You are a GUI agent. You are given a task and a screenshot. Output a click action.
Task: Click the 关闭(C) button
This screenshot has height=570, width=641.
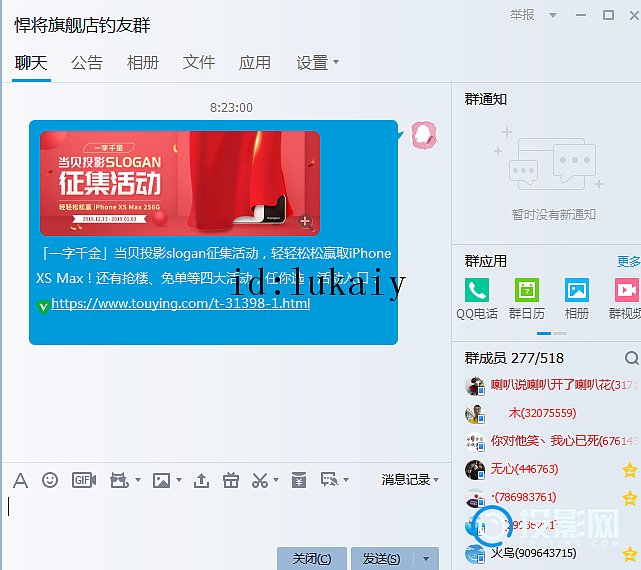tap(312, 559)
